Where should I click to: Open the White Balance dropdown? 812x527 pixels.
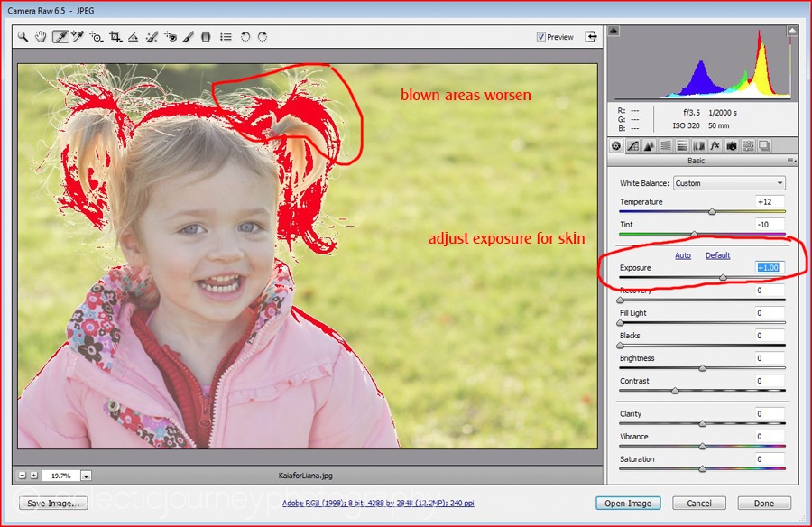coord(729,183)
